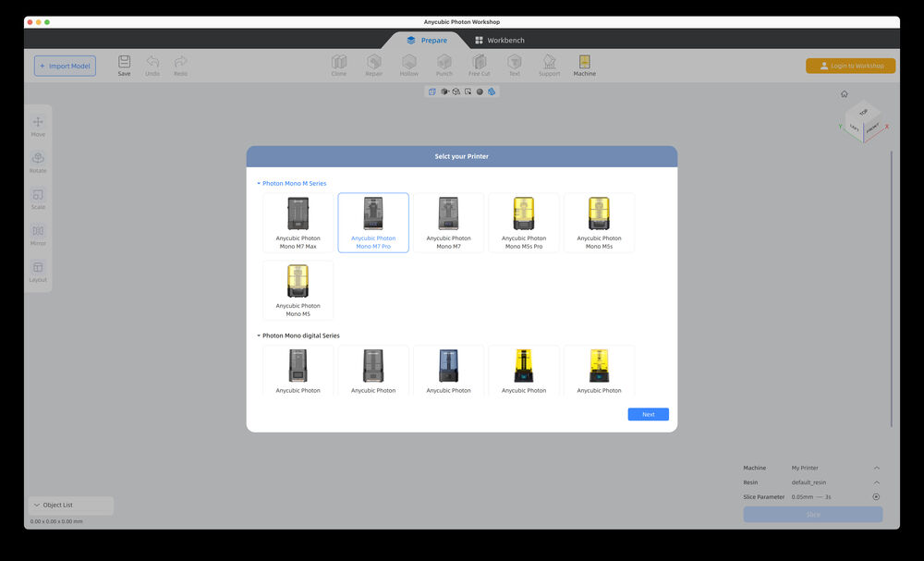
Task: Choose the Anycubic Photon Mono M7 printer card
Action: coord(448,223)
